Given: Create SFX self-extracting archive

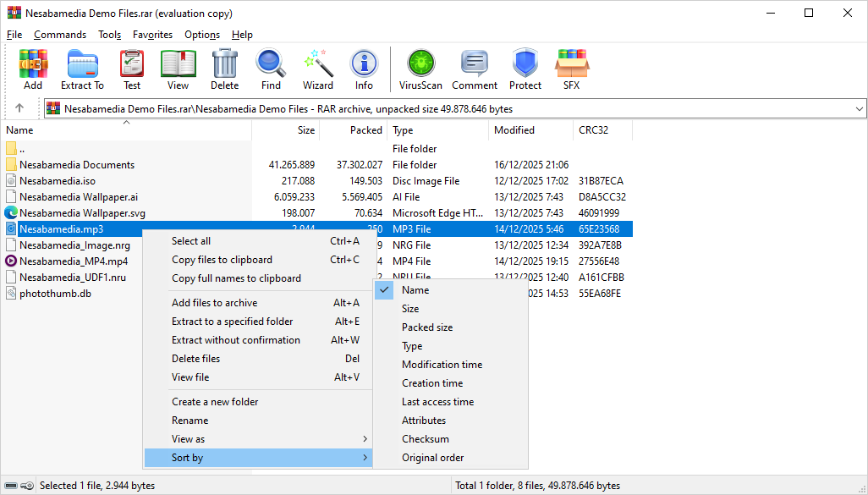Looking at the screenshot, I should (x=572, y=69).
